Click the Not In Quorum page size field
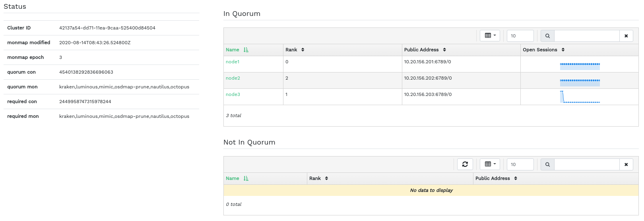 coord(520,164)
